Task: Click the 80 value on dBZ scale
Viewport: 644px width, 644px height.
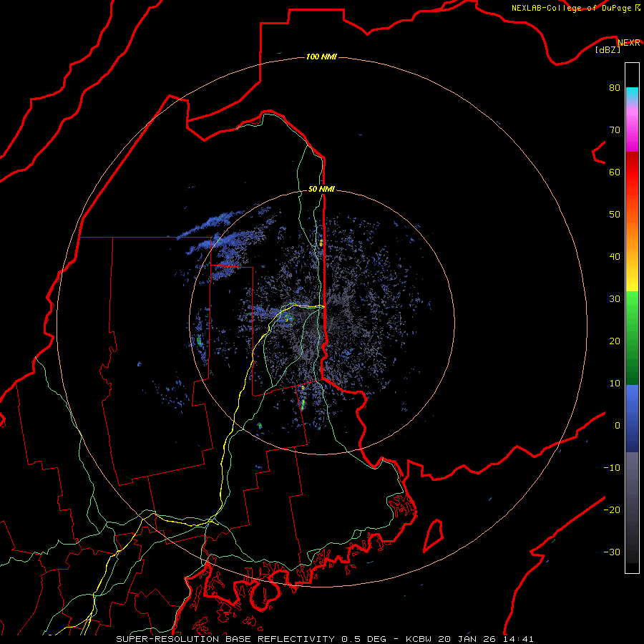Action: point(615,87)
